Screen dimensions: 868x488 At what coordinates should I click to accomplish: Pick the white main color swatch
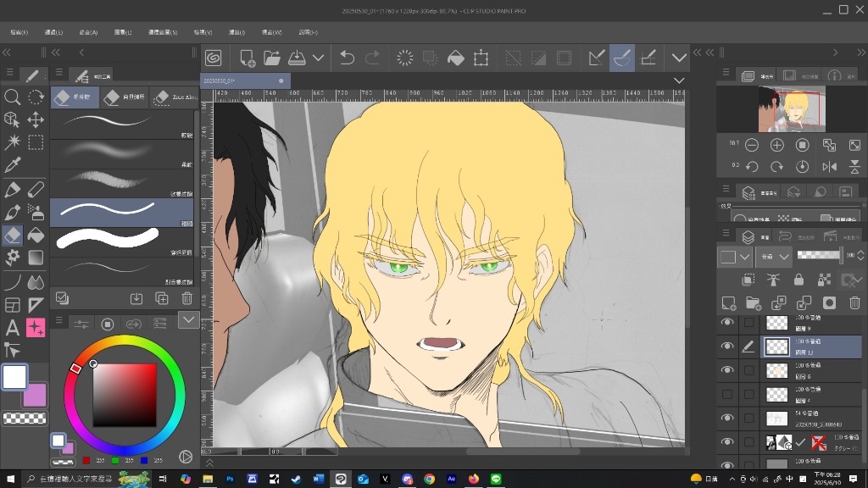14,377
